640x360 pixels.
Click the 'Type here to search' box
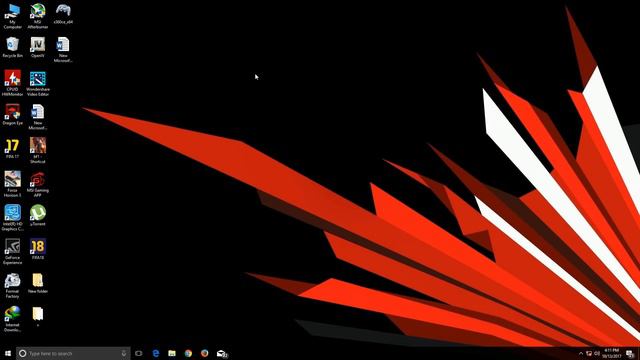[x=73, y=353]
